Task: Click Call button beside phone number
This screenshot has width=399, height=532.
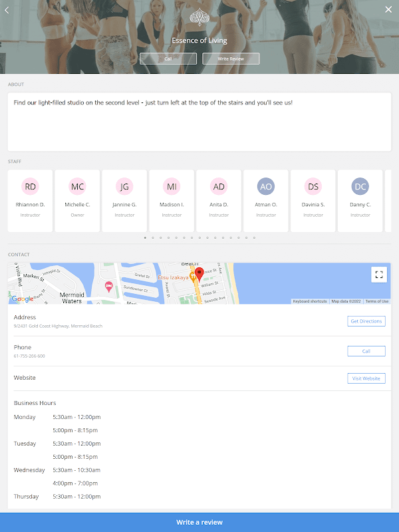Action: (x=366, y=351)
